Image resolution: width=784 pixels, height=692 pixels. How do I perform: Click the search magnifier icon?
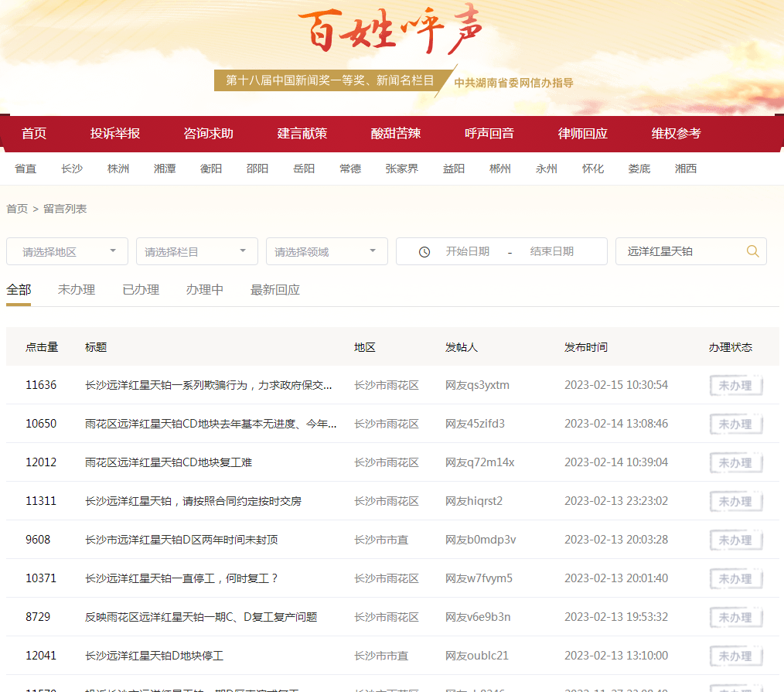[x=752, y=251]
